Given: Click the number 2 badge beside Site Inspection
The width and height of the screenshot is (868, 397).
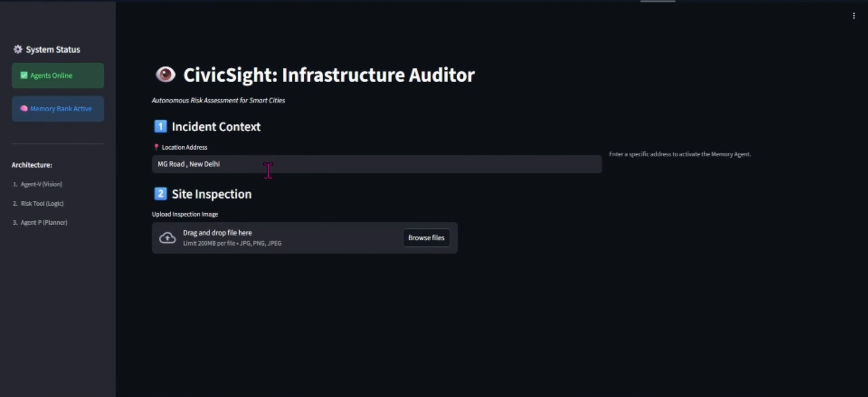Looking at the screenshot, I should (160, 194).
